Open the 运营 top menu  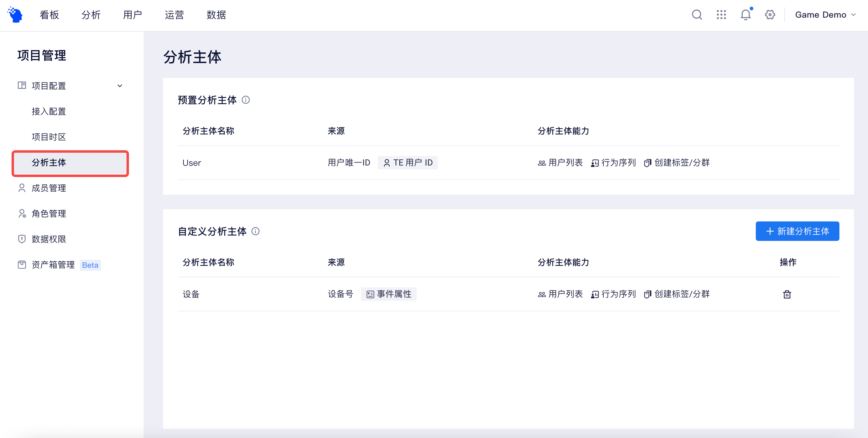pos(175,15)
